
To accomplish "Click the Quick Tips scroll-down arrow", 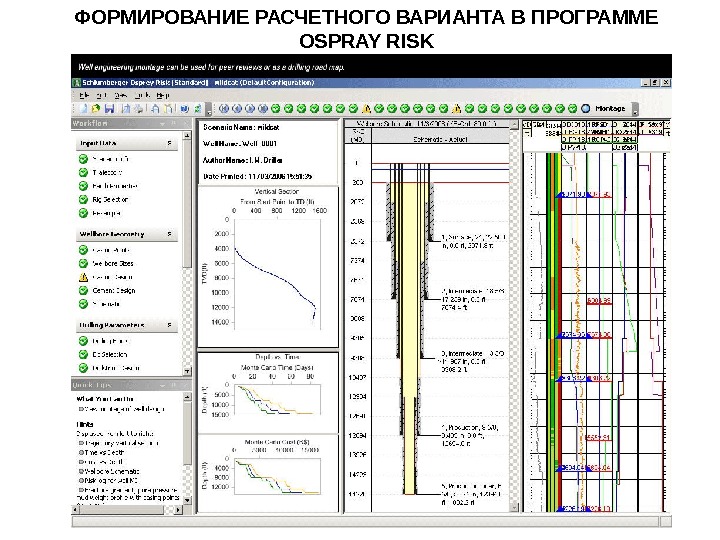I will point(187,500).
